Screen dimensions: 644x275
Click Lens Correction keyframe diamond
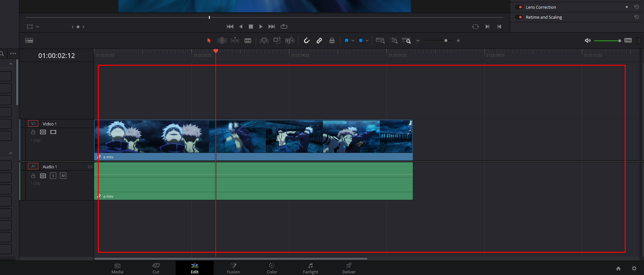point(627,7)
